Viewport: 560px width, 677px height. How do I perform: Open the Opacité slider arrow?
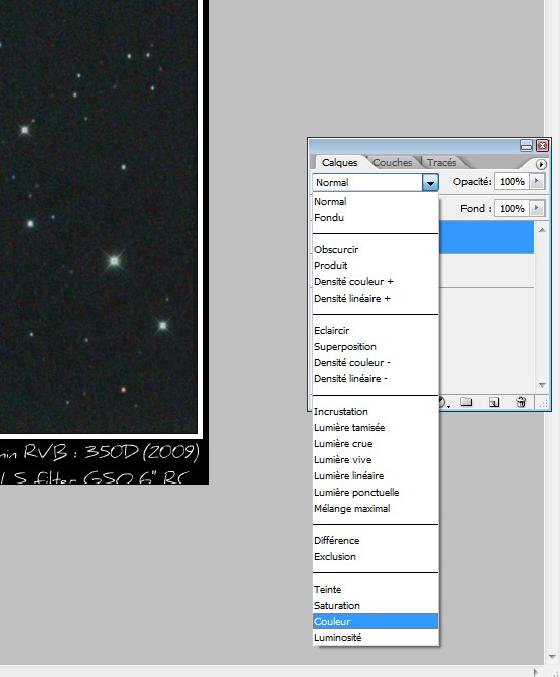[x=537, y=181]
